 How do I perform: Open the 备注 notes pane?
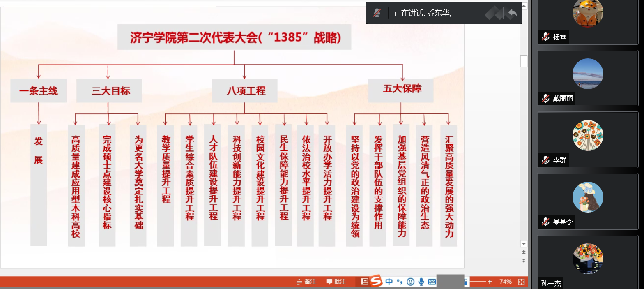pos(306,282)
